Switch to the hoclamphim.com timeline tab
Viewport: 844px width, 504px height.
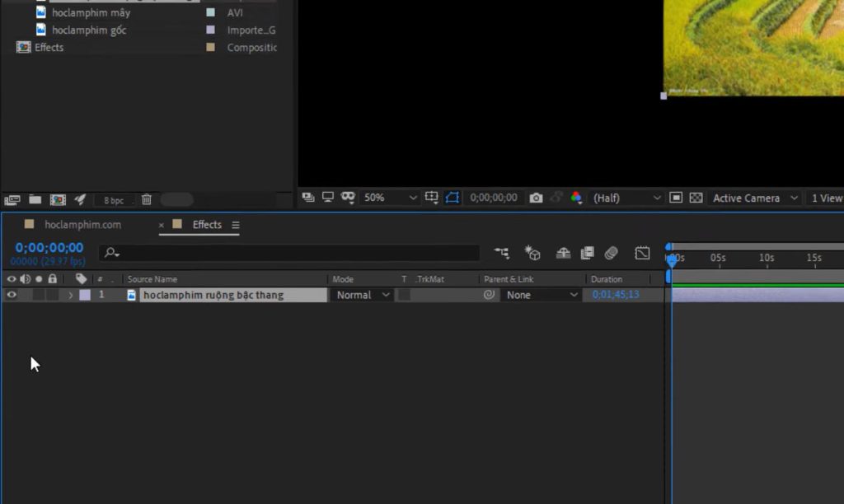click(82, 224)
